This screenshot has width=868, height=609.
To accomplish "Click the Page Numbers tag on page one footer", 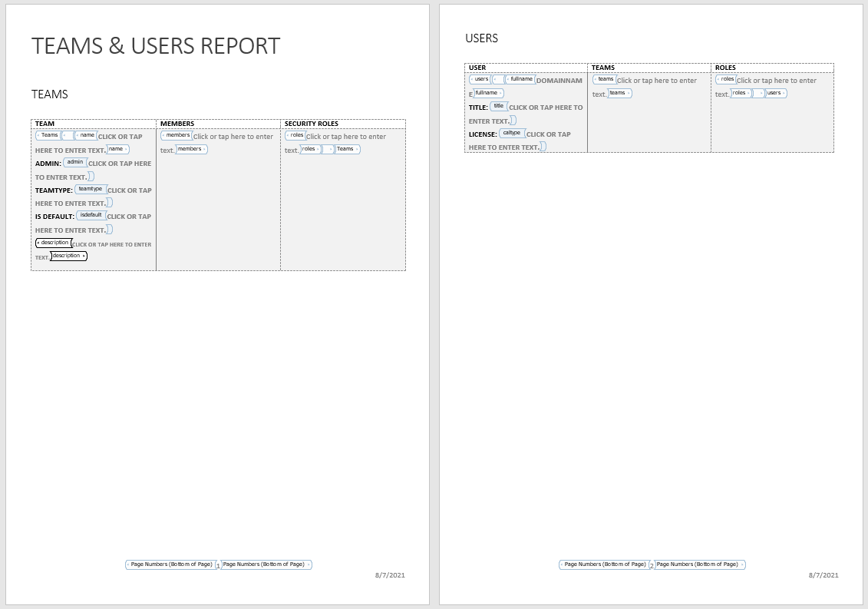I will pos(170,564).
